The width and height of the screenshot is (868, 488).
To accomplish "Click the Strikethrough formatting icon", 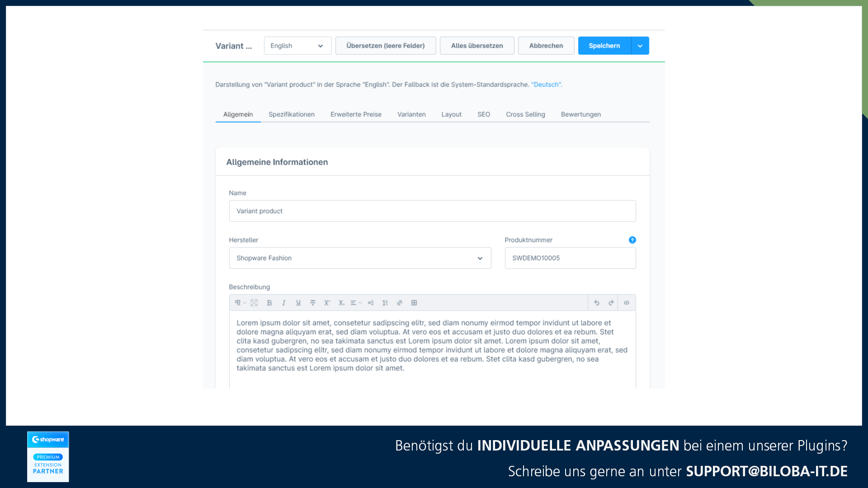I will tap(312, 303).
